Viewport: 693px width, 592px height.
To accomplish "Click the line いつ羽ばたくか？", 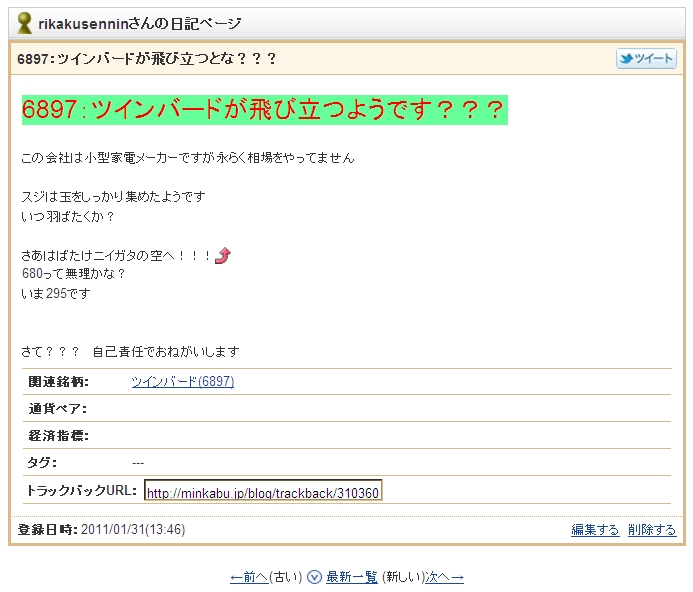I will click(x=68, y=217).
